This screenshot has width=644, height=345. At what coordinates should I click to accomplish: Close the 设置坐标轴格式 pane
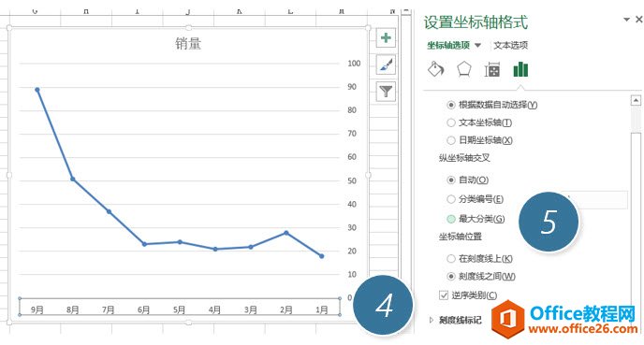[639, 20]
